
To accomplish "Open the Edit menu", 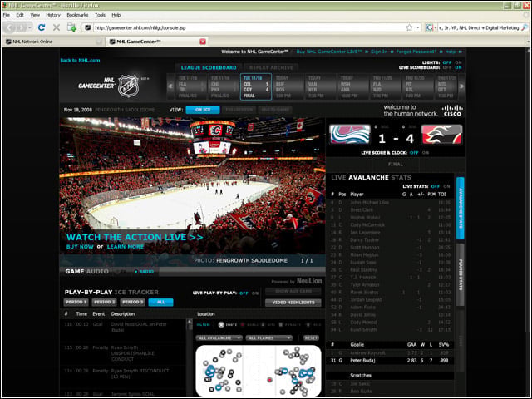I will coord(20,15).
